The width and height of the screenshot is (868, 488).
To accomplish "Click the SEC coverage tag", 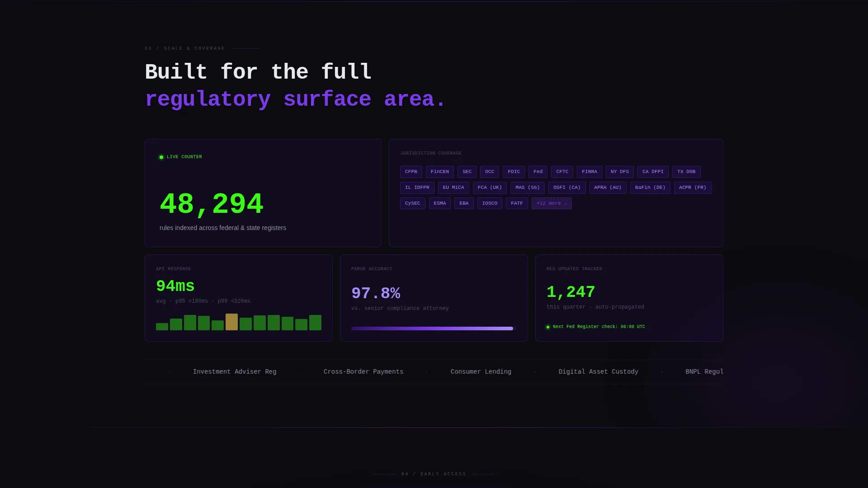I will 467,172.
